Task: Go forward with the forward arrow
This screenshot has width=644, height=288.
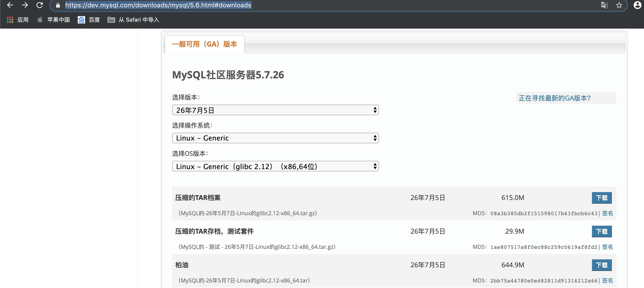Action: pos(25,5)
